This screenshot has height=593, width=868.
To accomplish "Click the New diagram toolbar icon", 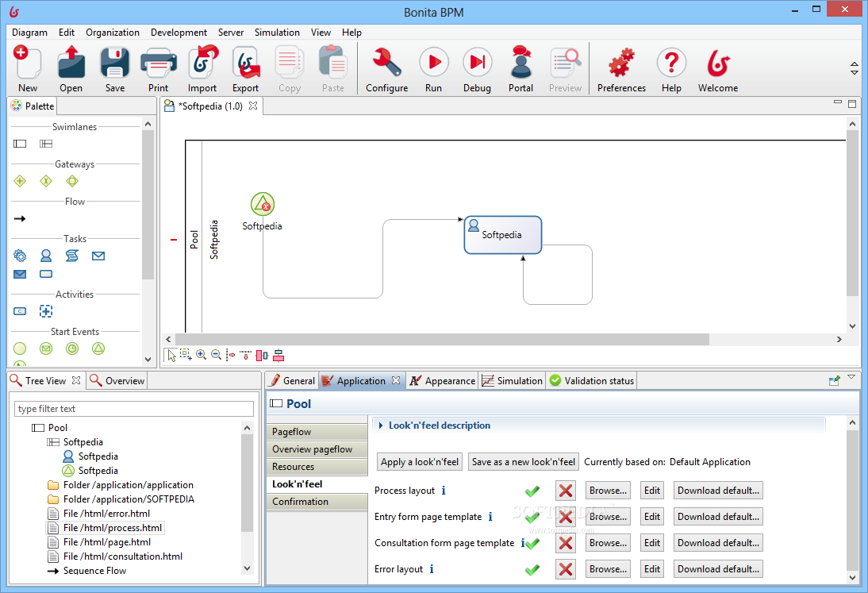I will pyautogui.click(x=27, y=63).
